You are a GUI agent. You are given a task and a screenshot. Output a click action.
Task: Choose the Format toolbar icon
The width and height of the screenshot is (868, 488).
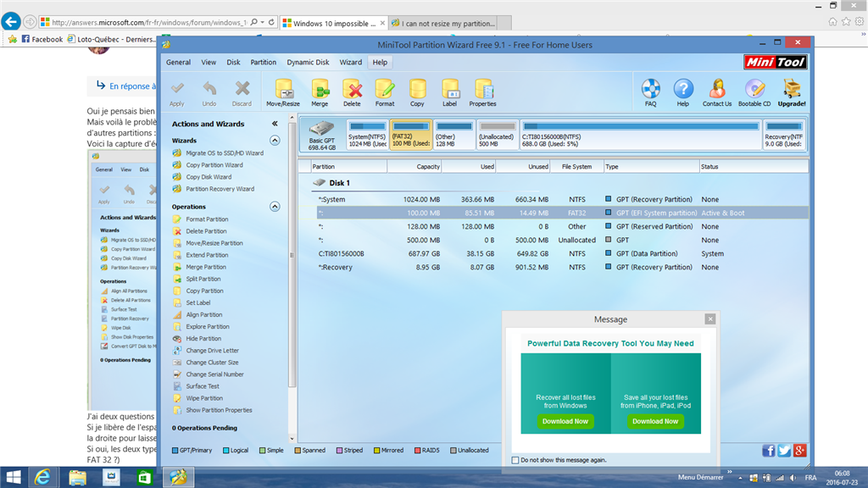pos(385,92)
